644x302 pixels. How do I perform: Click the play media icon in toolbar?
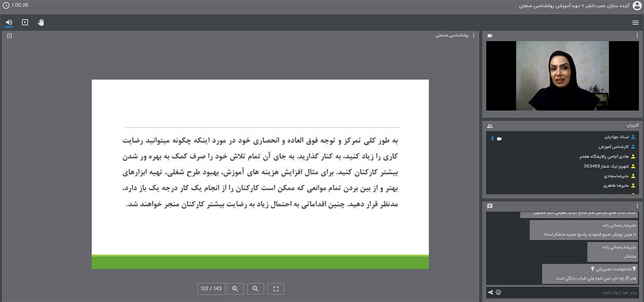coord(25,23)
